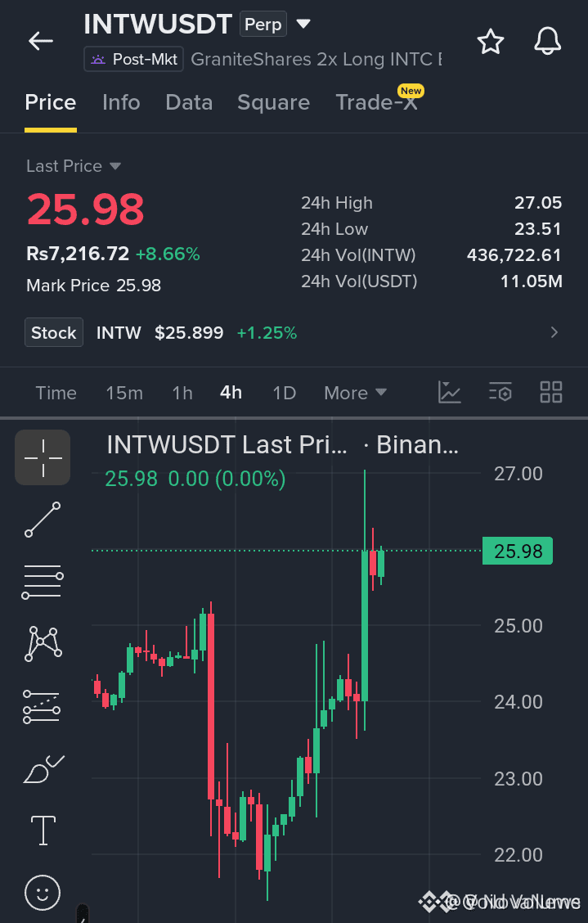Tap the Perp label badge

coord(263,24)
